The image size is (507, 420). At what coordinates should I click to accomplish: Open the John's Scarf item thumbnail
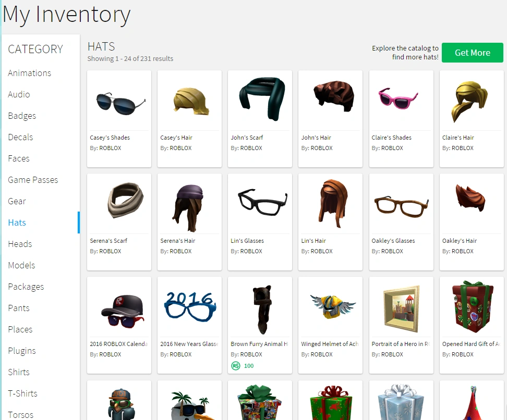pos(260,99)
